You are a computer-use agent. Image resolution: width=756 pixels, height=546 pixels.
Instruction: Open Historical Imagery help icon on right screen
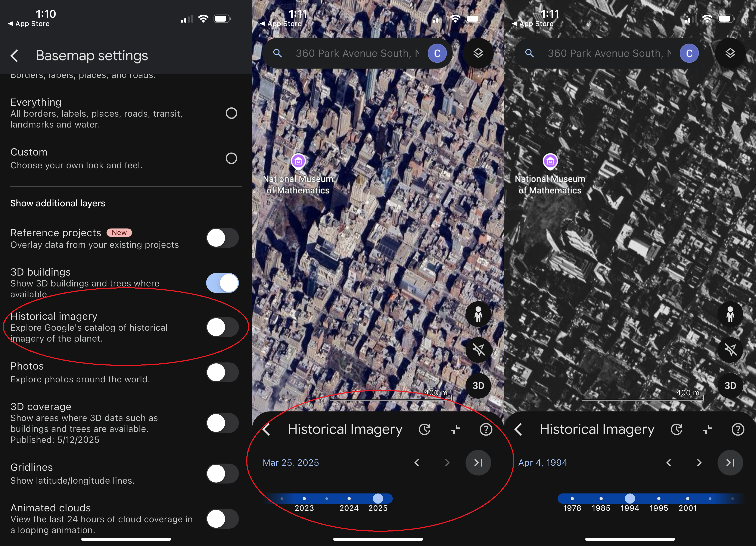pyautogui.click(x=738, y=429)
